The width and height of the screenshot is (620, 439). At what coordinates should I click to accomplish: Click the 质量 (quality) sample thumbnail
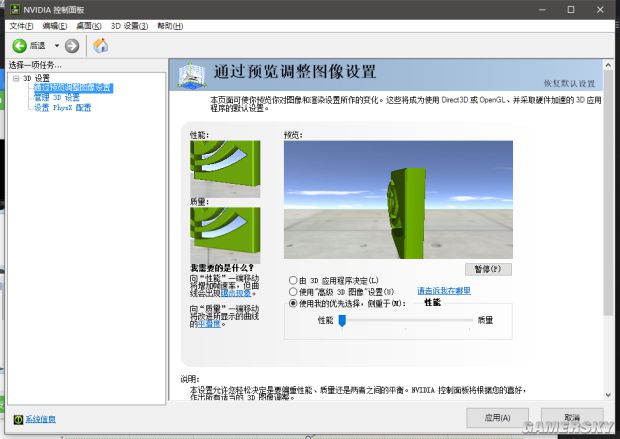tap(225, 234)
